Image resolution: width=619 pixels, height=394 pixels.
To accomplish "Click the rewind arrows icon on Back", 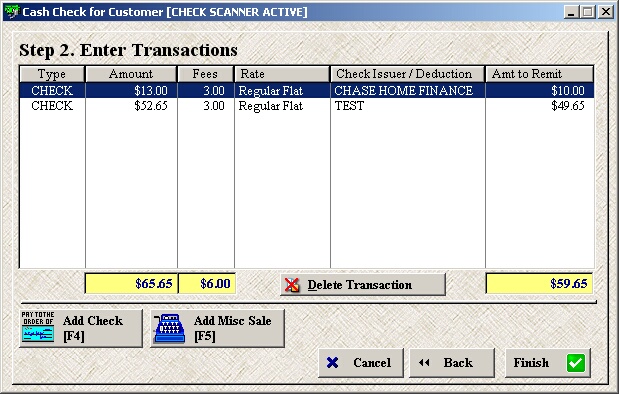I will click(424, 362).
